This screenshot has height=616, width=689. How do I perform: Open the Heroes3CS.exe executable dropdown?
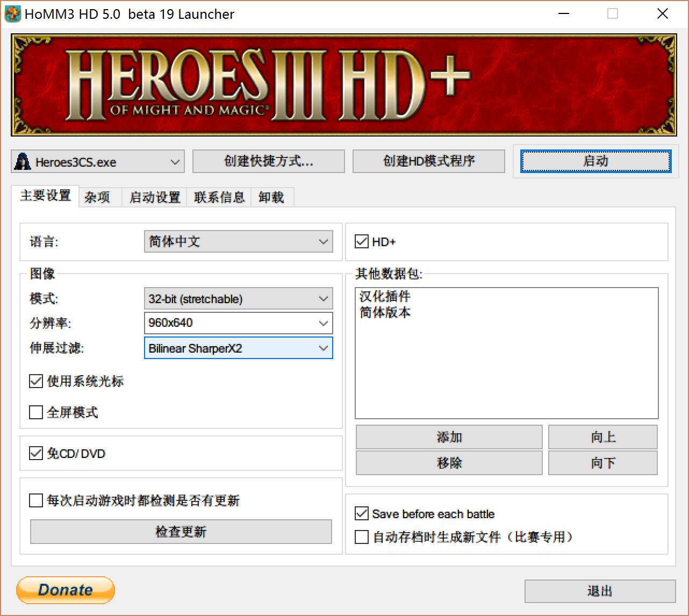[97, 161]
